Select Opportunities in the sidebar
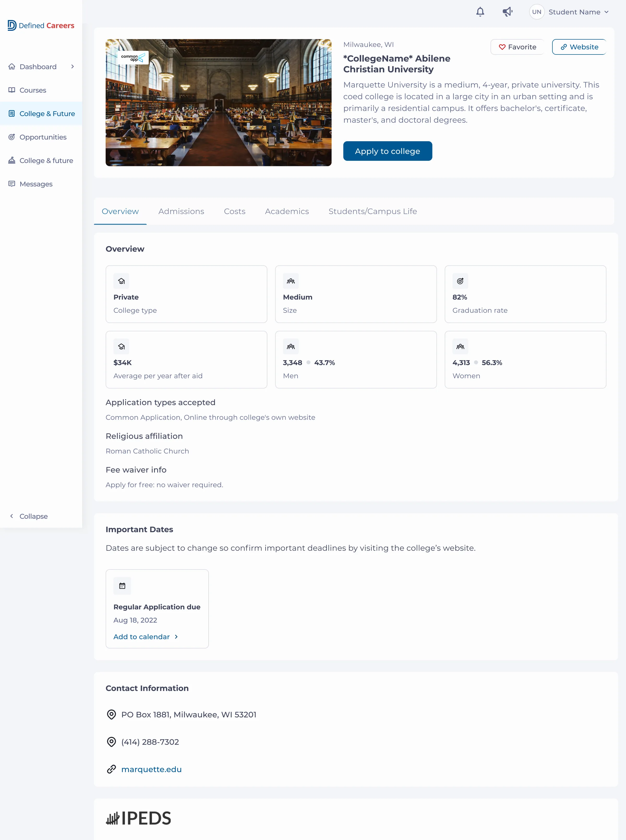 (41, 137)
